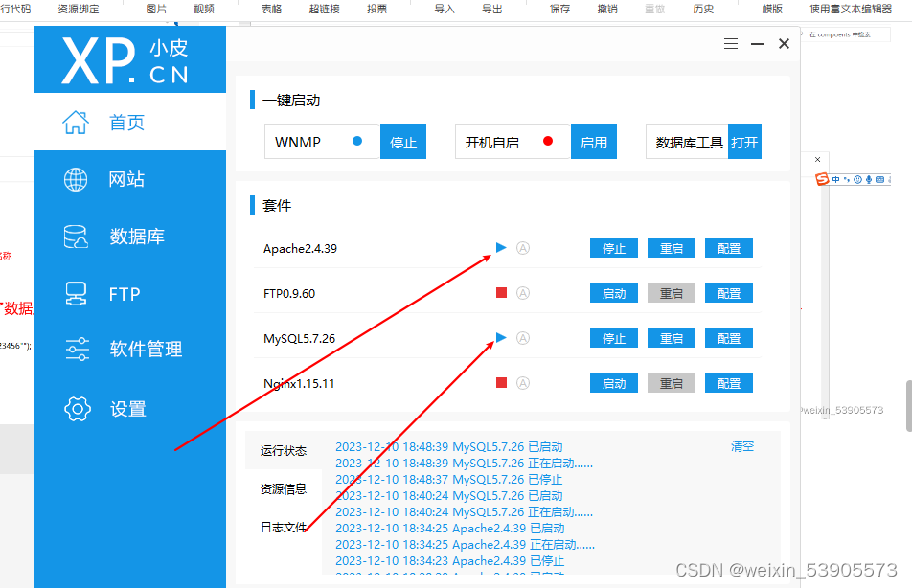The image size is (912, 588).
Task: Switch to 运行状态 tab
Action: click(x=284, y=451)
